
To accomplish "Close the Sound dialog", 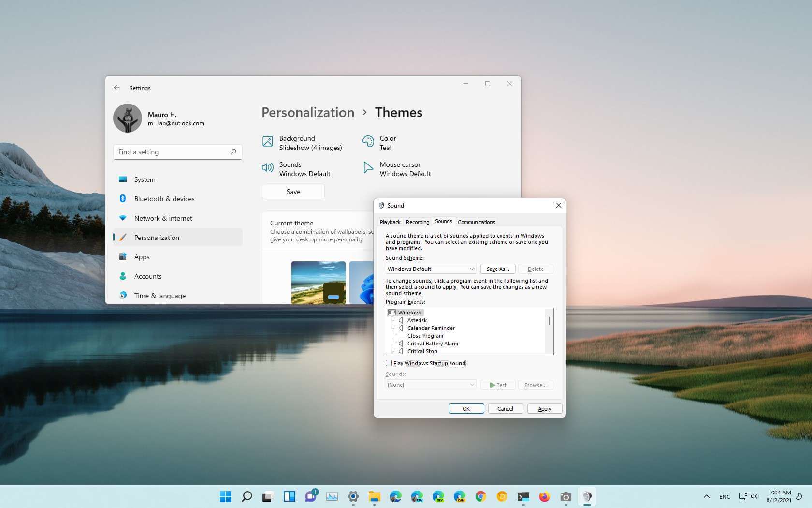I will (559, 205).
